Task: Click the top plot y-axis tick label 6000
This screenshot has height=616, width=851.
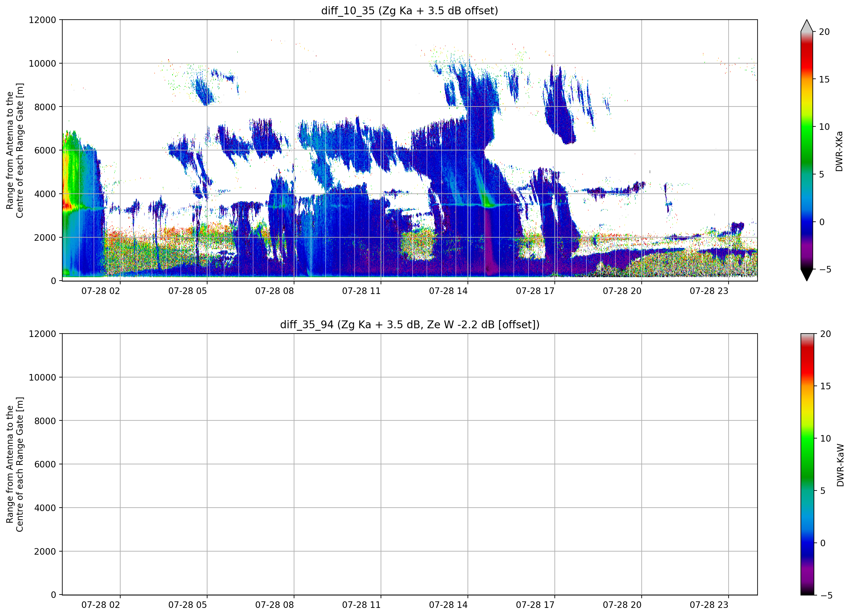Action: pos(45,150)
